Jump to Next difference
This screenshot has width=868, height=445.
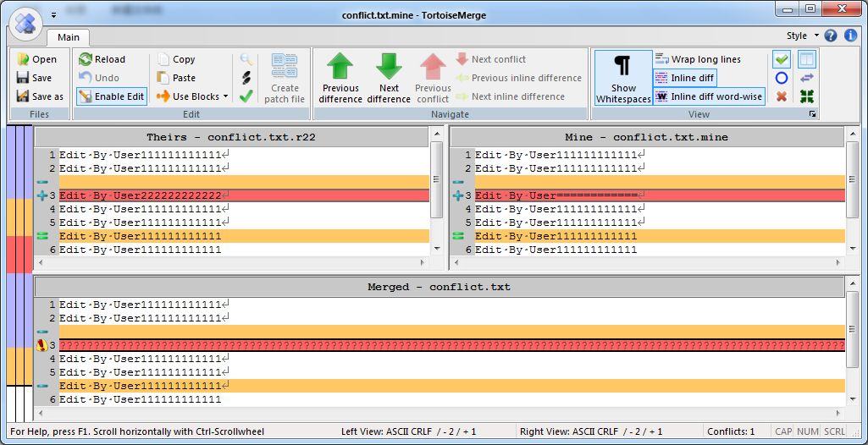389,78
